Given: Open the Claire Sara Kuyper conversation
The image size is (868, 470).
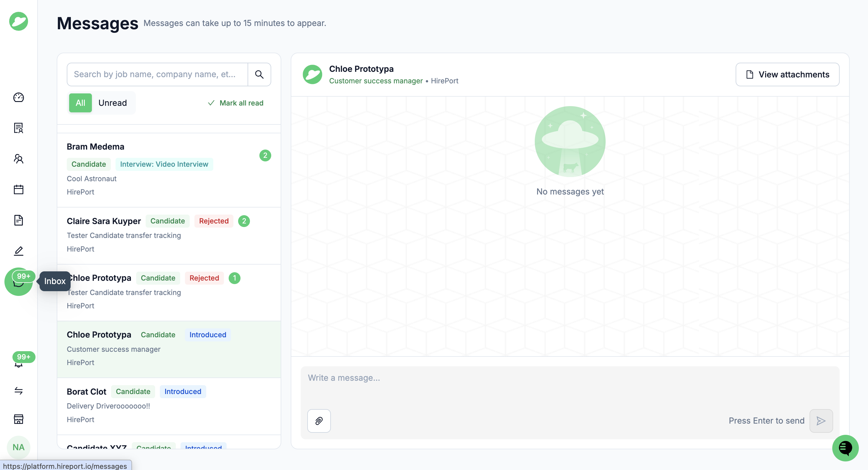Looking at the screenshot, I should click(x=169, y=235).
